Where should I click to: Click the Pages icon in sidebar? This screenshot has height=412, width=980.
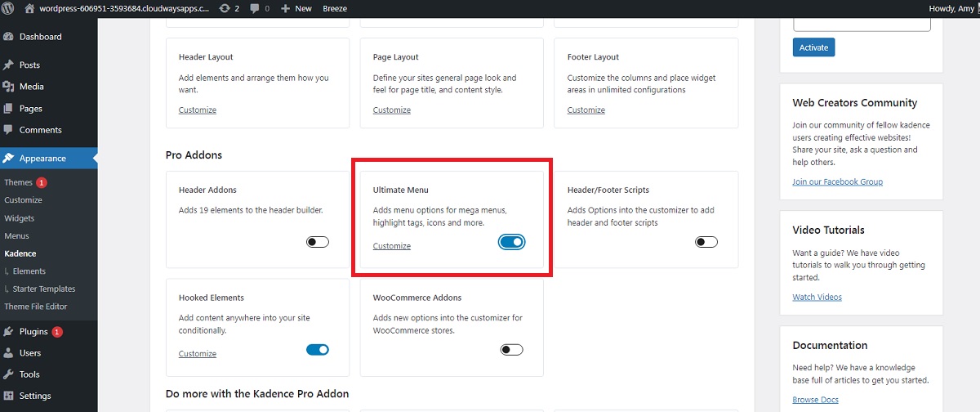coord(8,108)
